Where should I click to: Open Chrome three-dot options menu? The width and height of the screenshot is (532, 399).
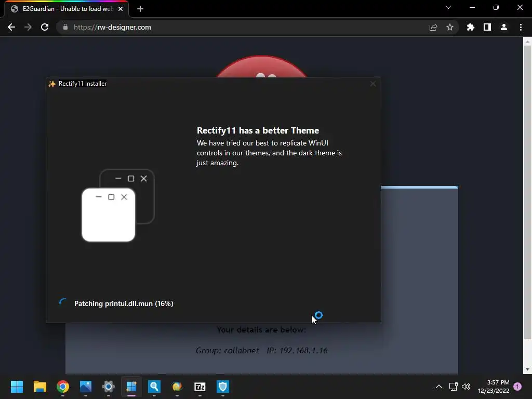(521, 27)
